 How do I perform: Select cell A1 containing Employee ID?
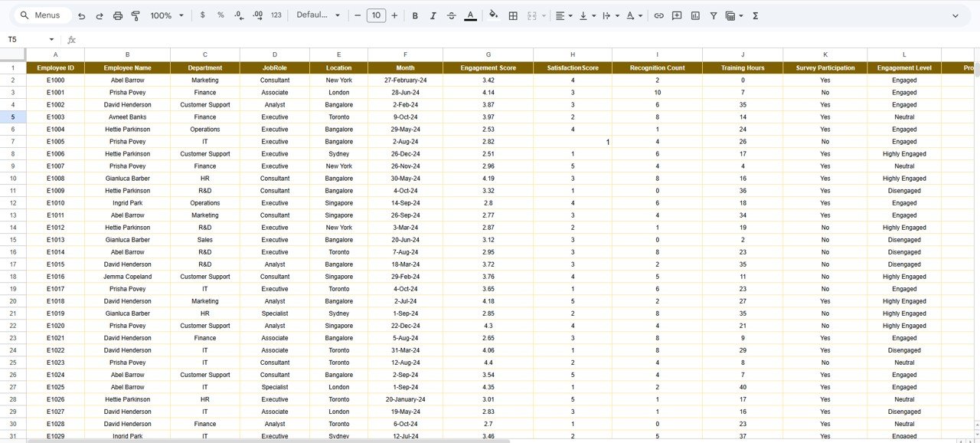pos(54,67)
